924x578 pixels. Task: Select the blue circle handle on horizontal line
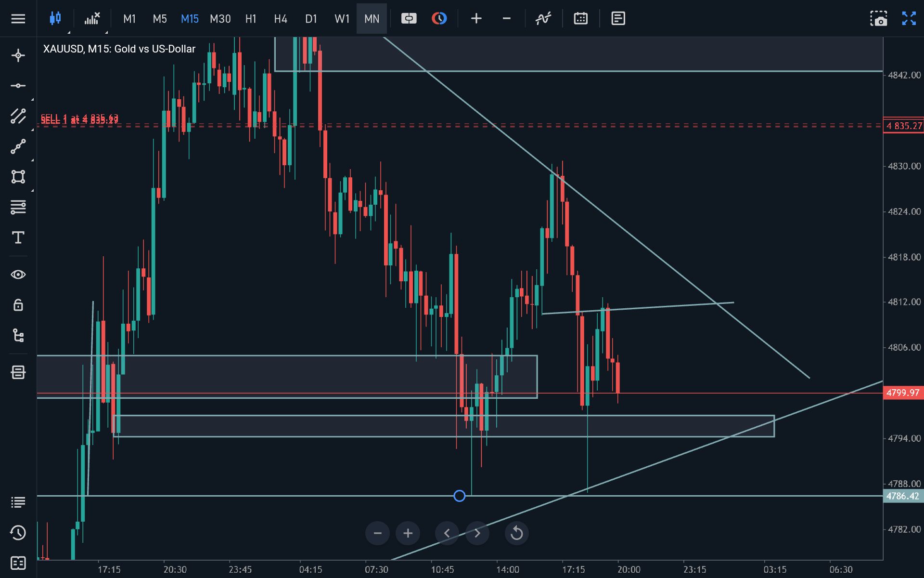click(x=460, y=496)
